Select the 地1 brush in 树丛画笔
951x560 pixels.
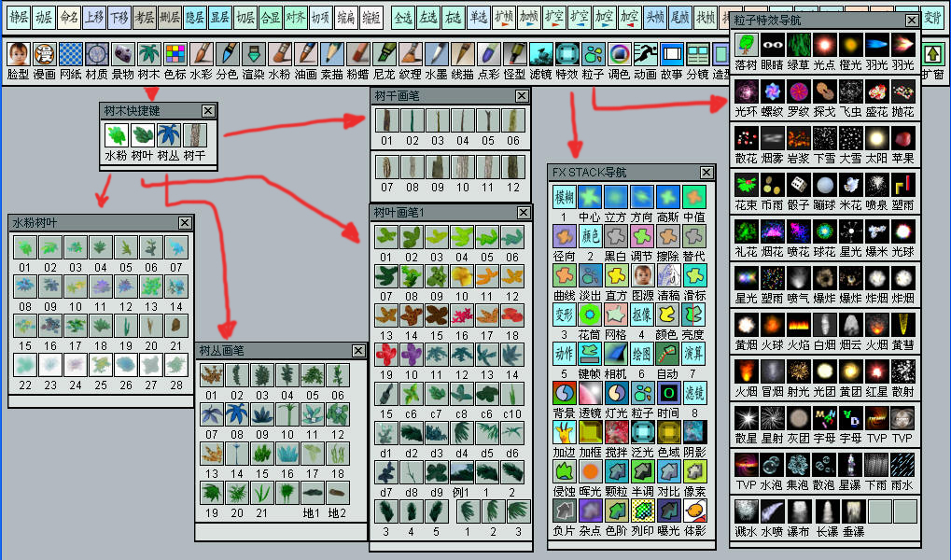[x=313, y=493]
